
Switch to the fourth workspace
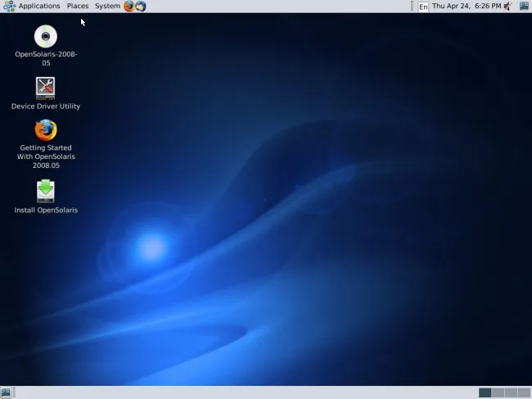pyautogui.click(x=522, y=392)
